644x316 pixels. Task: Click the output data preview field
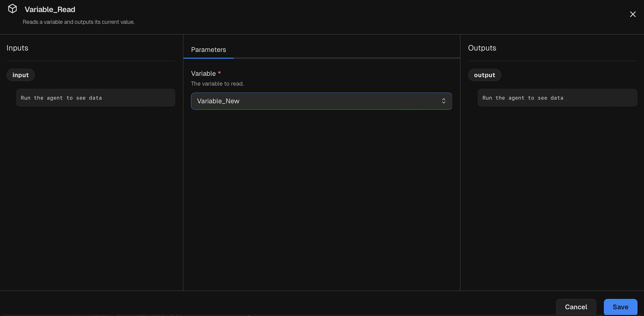coord(557,98)
